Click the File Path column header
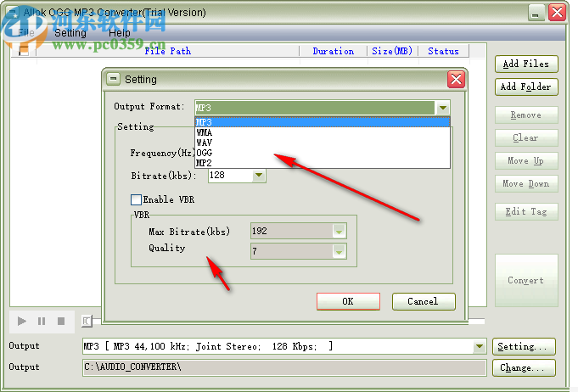Image resolution: width=578 pixels, height=392 pixels. tap(168, 51)
